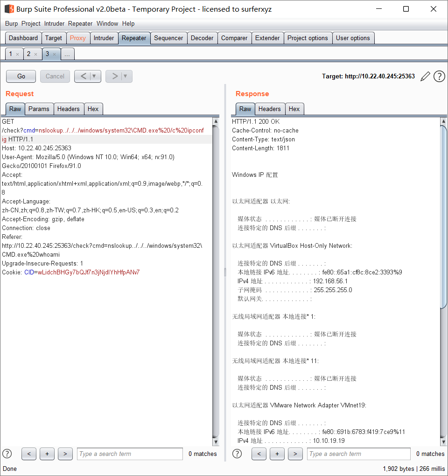Viewport: 448px width, 476px height.
Task: Focus the response search term field
Action: point(359,454)
